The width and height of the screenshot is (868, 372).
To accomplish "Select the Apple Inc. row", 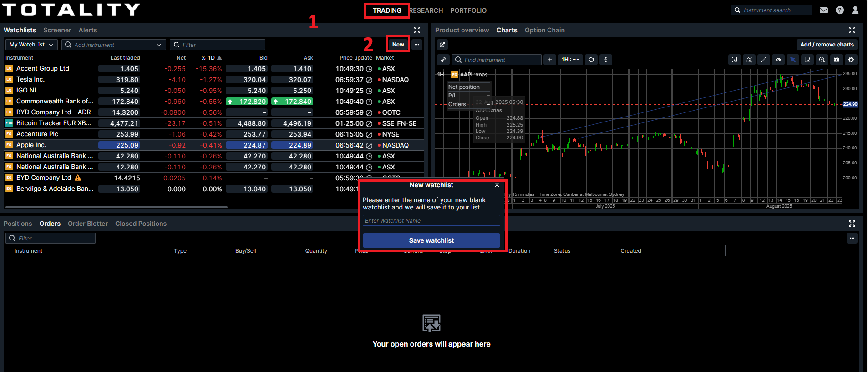I will click(214, 145).
